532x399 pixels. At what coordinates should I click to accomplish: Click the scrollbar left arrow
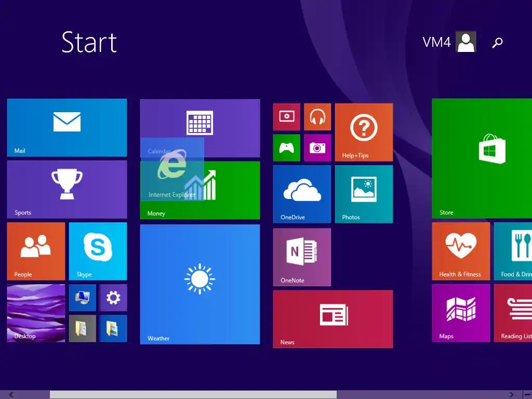[11, 395]
